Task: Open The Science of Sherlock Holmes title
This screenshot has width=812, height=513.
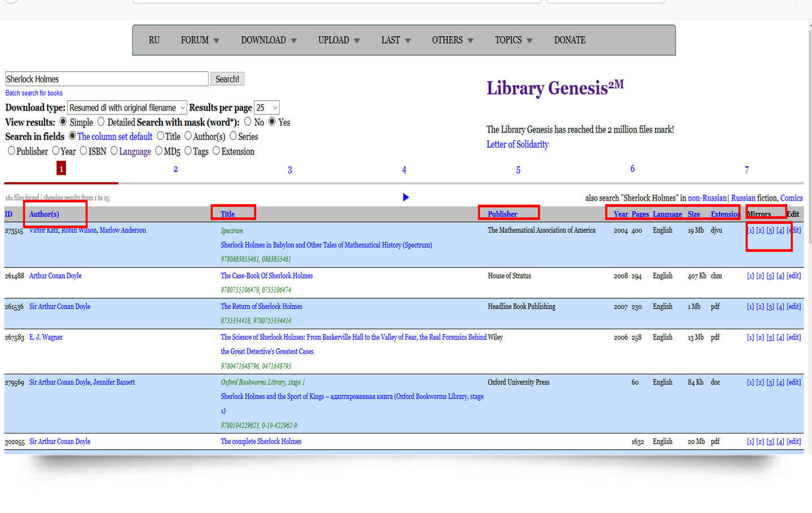Action: (354, 344)
